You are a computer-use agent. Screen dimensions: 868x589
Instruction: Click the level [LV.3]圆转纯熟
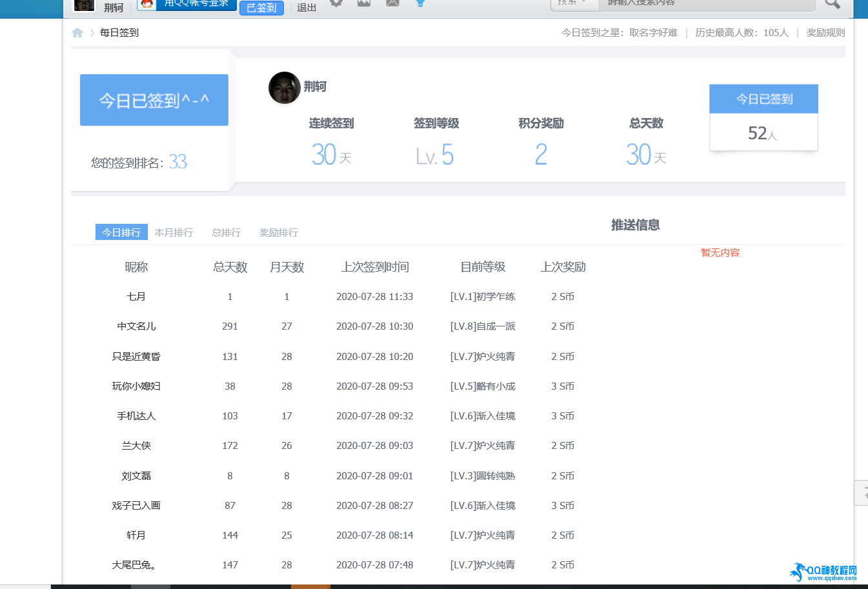pos(483,476)
